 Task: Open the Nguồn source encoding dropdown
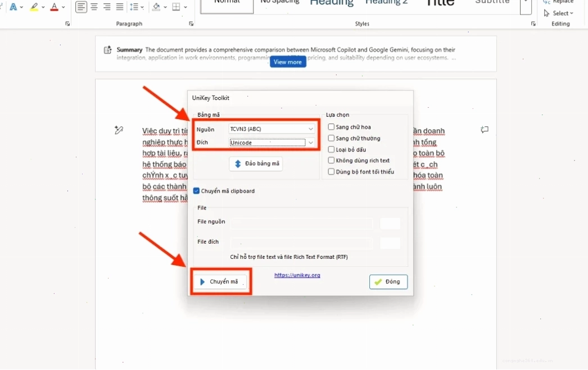[x=272, y=129]
